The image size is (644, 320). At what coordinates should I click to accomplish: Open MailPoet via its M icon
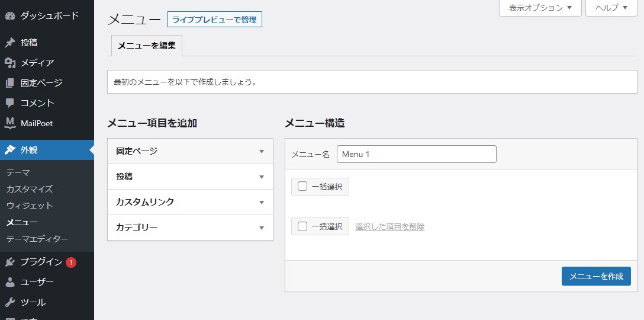[10, 123]
